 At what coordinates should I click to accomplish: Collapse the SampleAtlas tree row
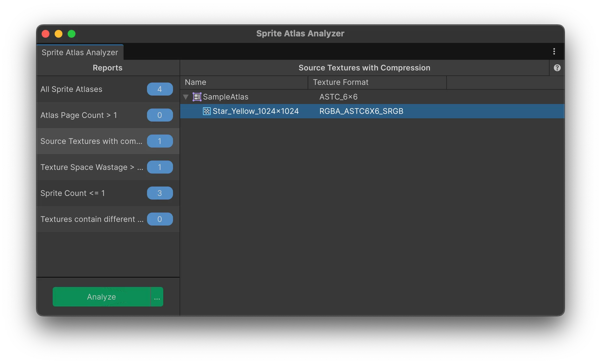(186, 97)
